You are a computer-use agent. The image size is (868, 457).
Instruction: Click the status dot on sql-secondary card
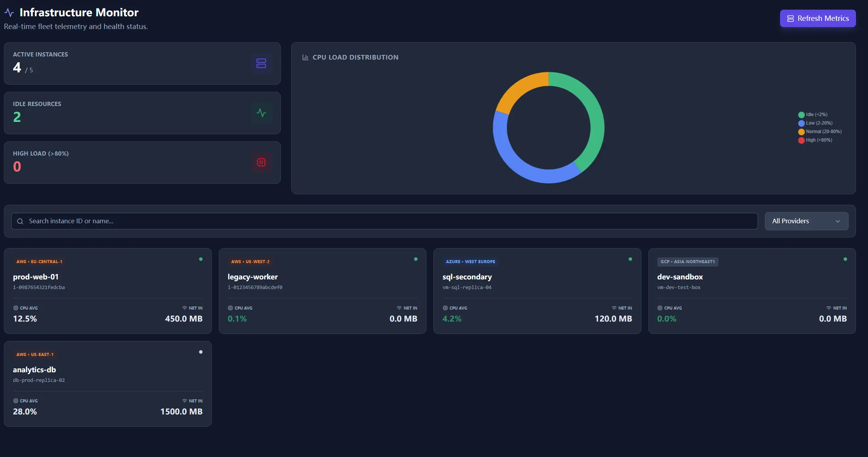(x=630, y=259)
